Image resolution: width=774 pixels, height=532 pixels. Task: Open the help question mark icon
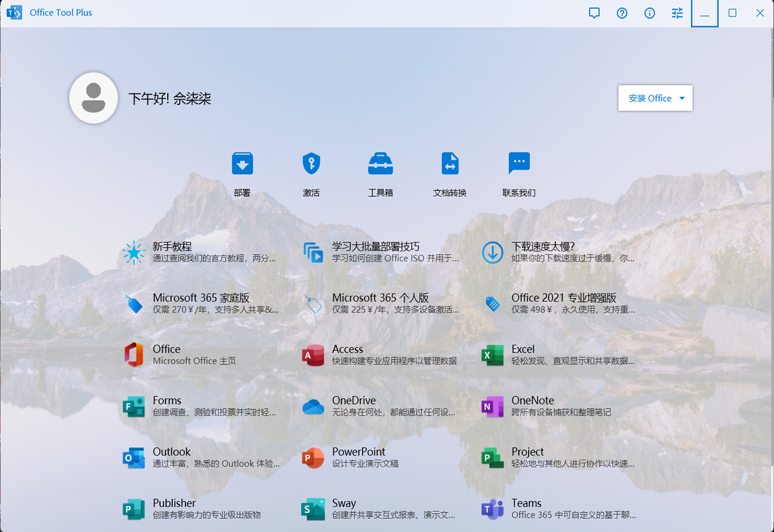click(622, 13)
